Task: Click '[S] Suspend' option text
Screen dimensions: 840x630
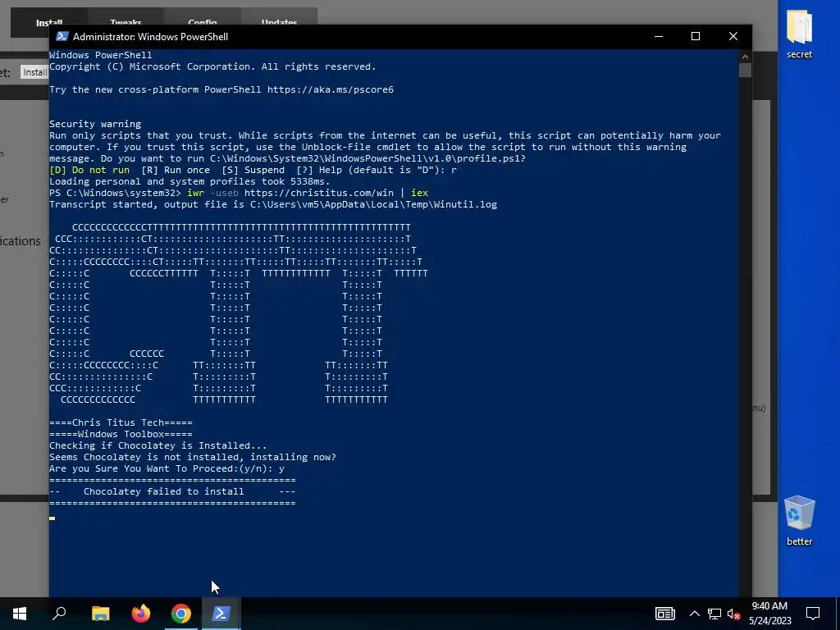Action: (253, 170)
